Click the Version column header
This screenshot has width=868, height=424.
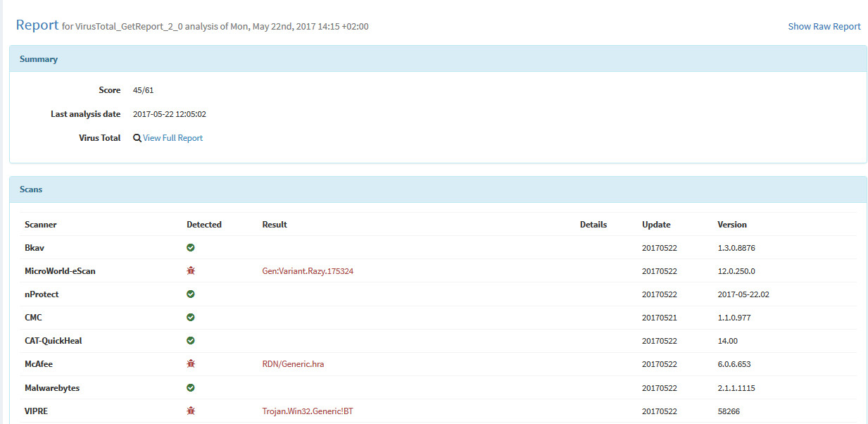(x=732, y=225)
